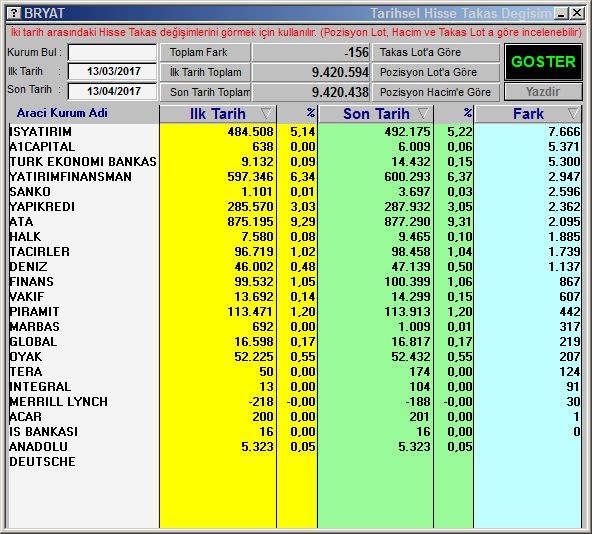Image resolution: width=592 pixels, height=534 pixels.
Task: Minimize the BRYAT window
Action: 561,14
